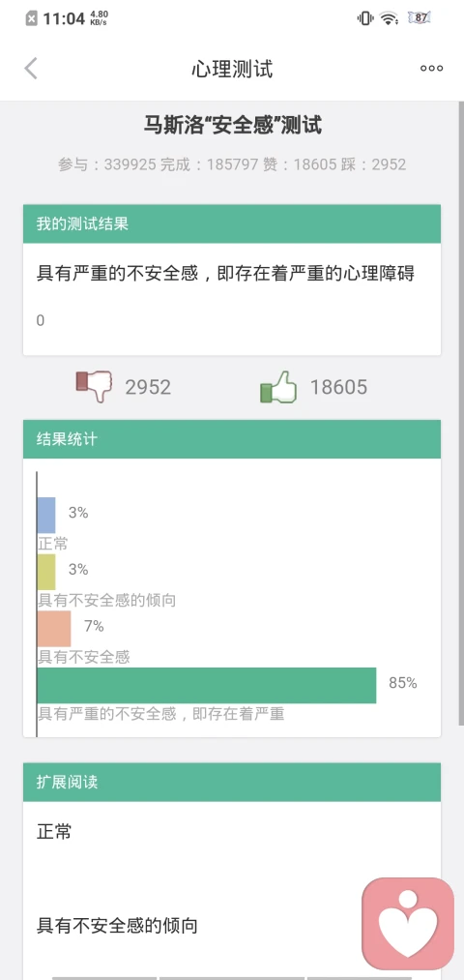
Task: Tap the 马斯洛"安全感"测试 title
Action: tap(232, 126)
